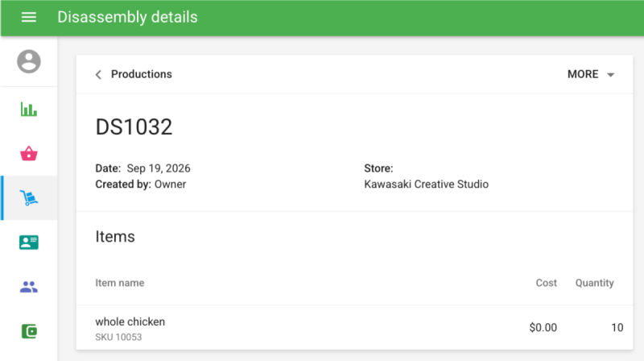Open the Reports bar chart icon

coord(29,110)
